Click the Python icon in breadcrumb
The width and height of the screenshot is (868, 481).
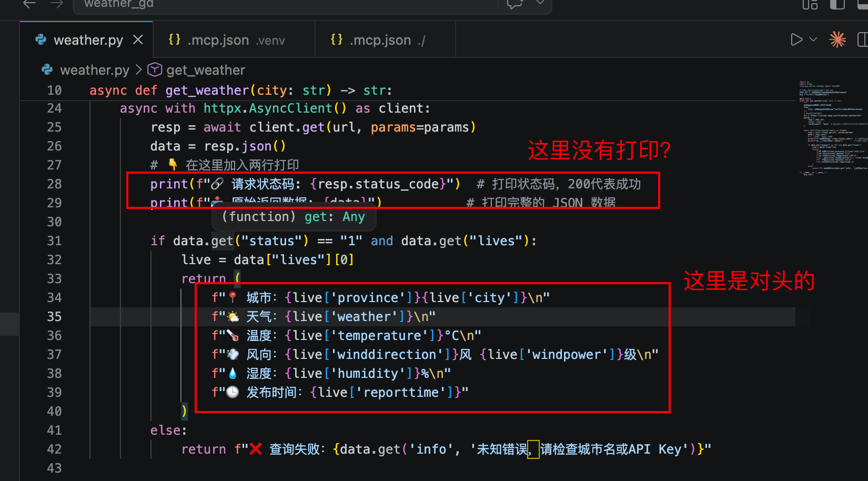click(47, 69)
